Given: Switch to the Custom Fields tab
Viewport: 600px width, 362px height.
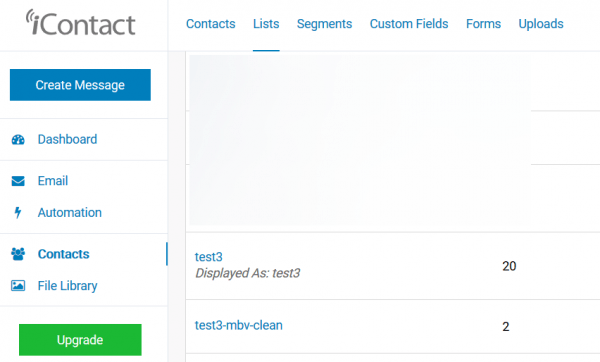Looking at the screenshot, I should coord(409,24).
